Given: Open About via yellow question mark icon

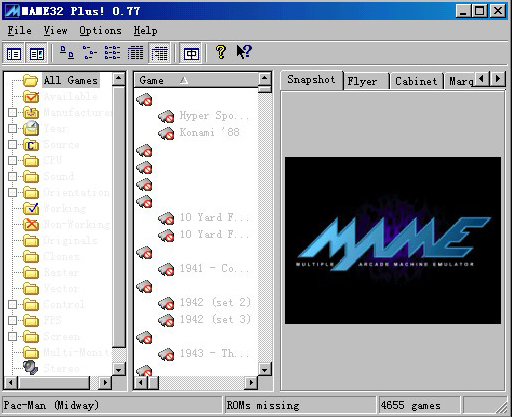Looking at the screenshot, I should 221,52.
